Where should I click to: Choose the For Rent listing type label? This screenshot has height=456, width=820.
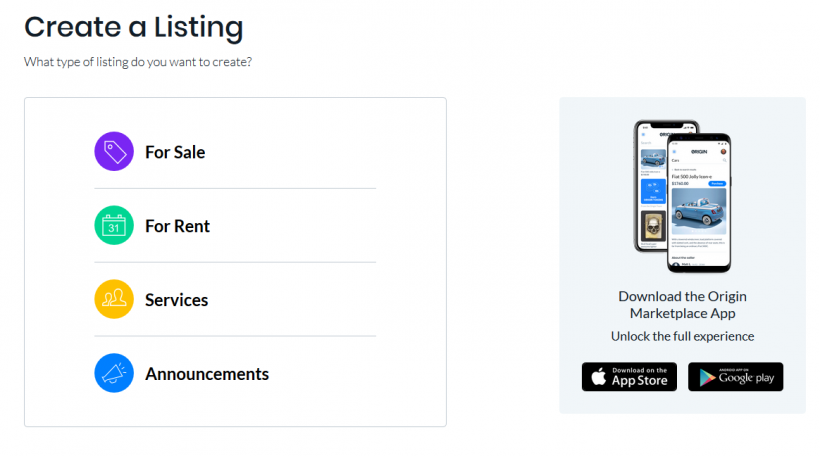(x=177, y=227)
